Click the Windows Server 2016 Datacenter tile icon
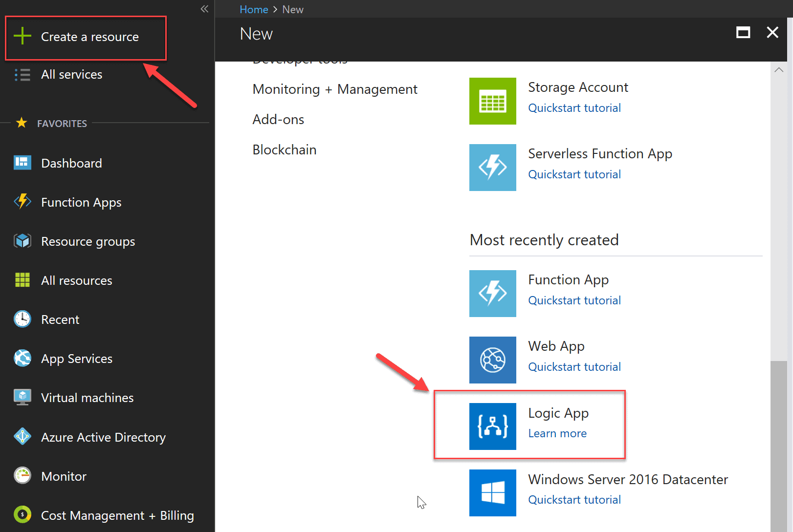The width and height of the screenshot is (793, 532). (x=493, y=493)
